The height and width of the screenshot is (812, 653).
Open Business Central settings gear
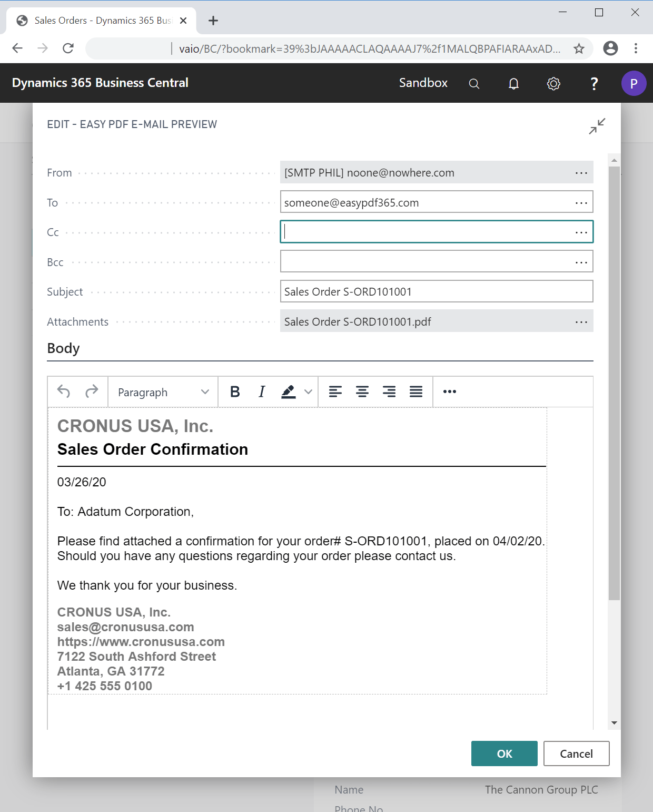point(553,83)
